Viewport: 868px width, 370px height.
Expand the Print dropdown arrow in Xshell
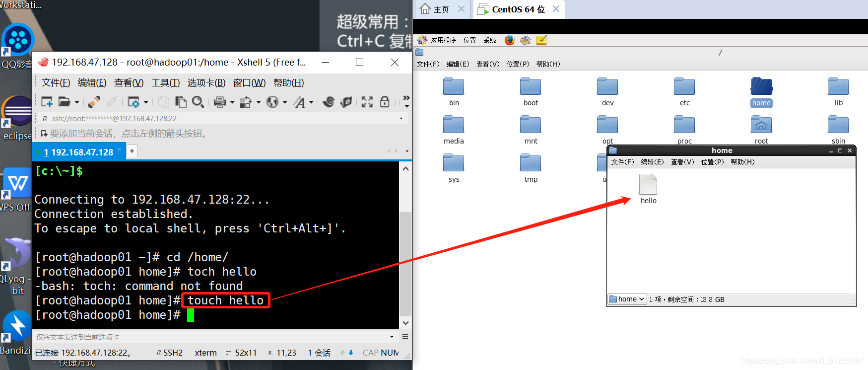pyautogui.click(x=232, y=102)
